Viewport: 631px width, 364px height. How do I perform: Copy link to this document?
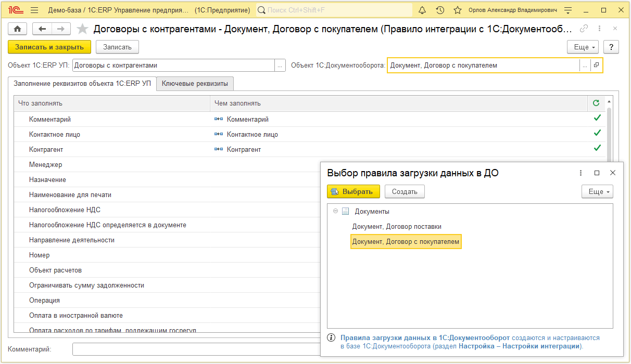pyautogui.click(x=584, y=29)
